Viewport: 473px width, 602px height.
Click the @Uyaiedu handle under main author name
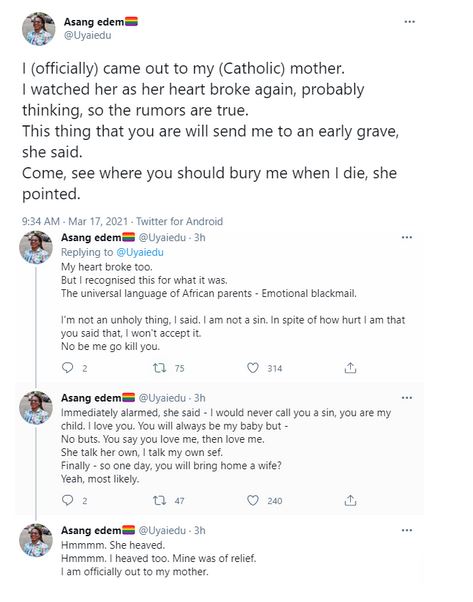pyautogui.click(x=88, y=35)
